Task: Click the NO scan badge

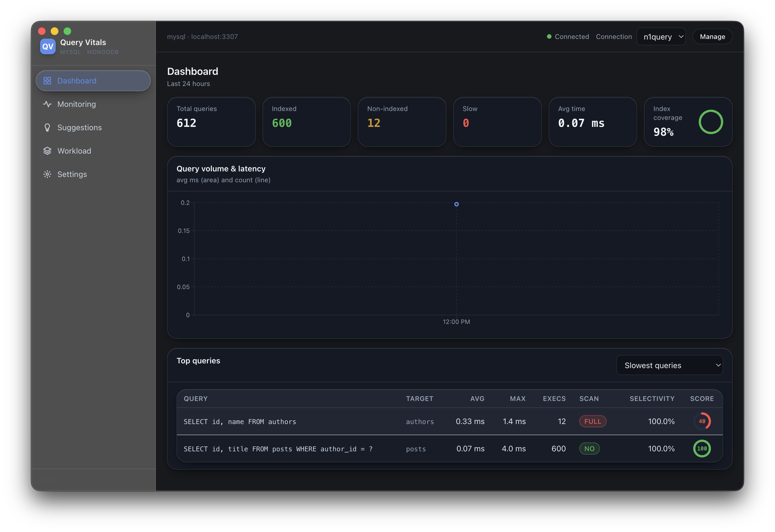Action: coord(589,449)
